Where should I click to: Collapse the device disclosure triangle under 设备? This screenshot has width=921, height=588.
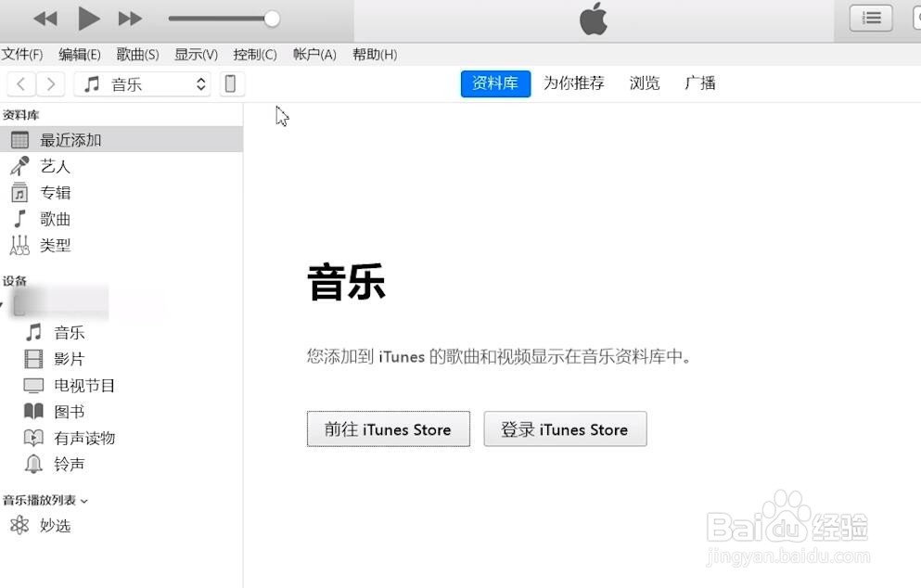[x=2, y=305]
